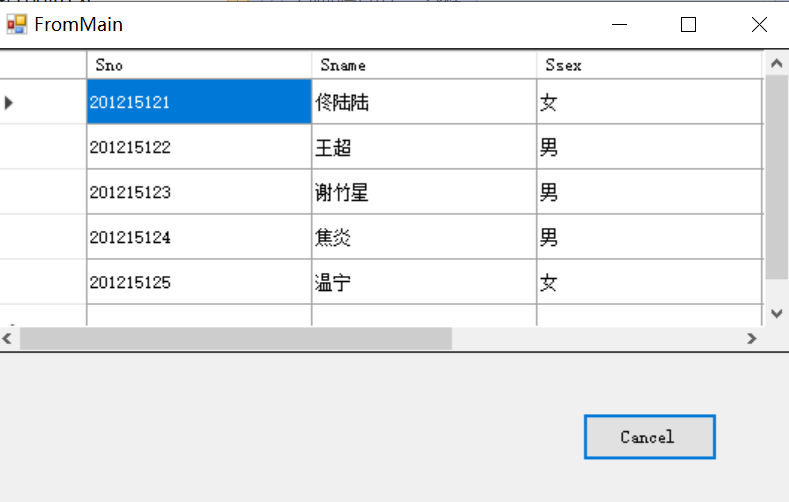
Task: Select the name cell 王超
Action: pos(424,147)
